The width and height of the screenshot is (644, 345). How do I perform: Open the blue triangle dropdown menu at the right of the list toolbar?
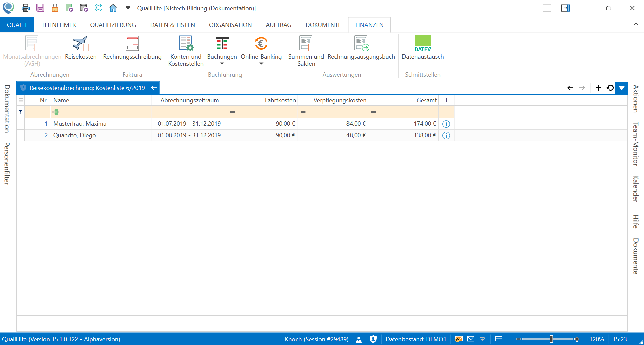(622, 88)
